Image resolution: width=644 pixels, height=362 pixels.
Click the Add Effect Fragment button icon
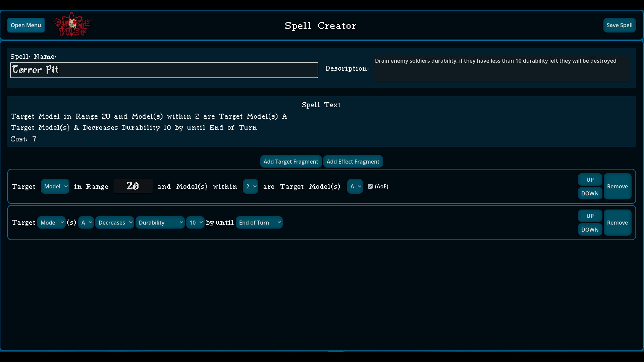(x=353, y=161)
